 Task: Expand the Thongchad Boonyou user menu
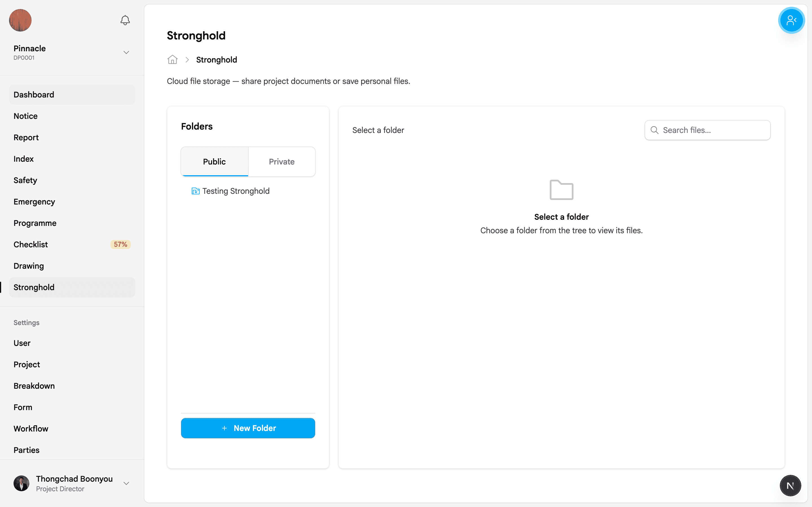tap(126, 483)
